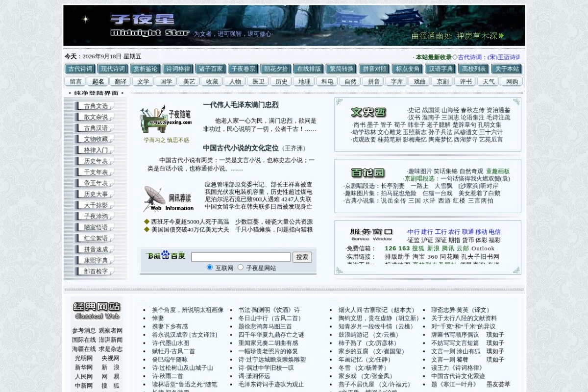Open latest entry 古代诗词：(宋)王迈诗词
The width and height of the screenshot is (588, 392).
tap(489, 57)
